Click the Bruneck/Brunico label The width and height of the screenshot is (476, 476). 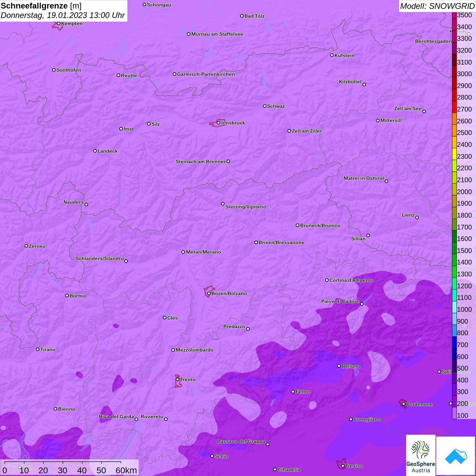320,225
